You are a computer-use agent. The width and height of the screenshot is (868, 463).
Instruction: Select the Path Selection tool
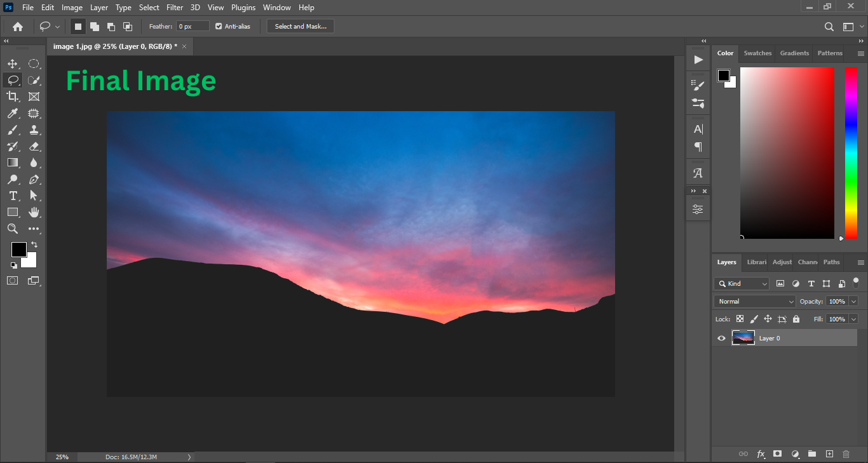pos(34,196)
